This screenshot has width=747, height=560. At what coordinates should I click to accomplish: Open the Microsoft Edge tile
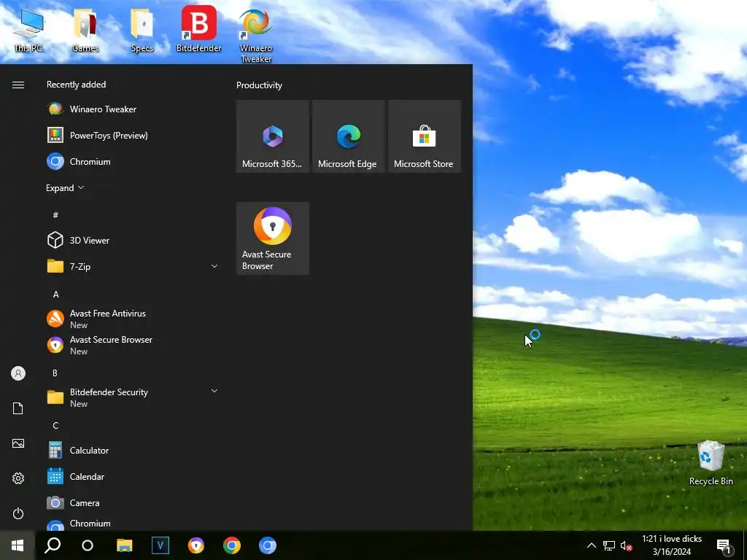[x=348, y=136]
